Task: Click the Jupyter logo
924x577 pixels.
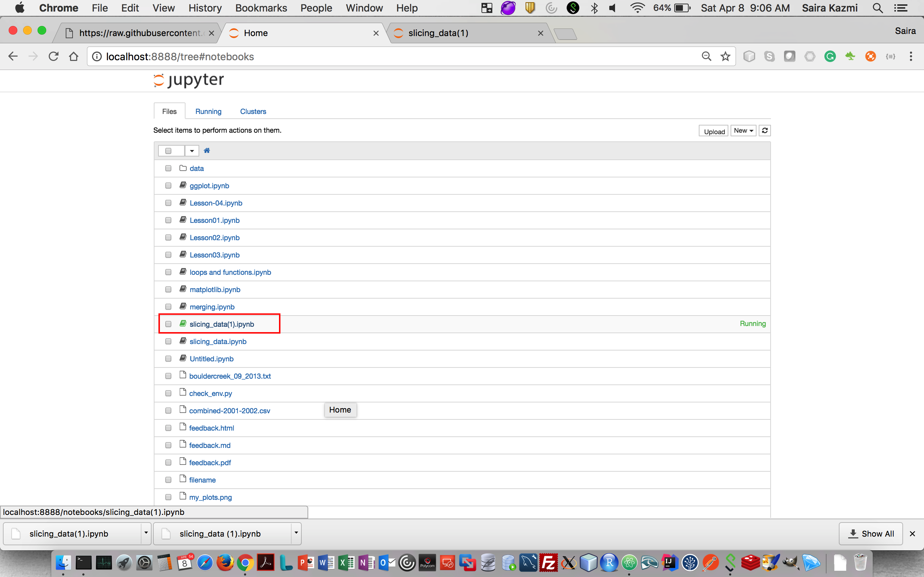Action: pos(189,80)
